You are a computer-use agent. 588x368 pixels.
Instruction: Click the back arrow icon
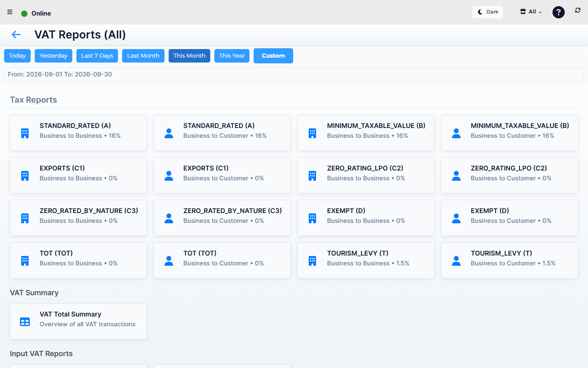(x=16, y=35)
